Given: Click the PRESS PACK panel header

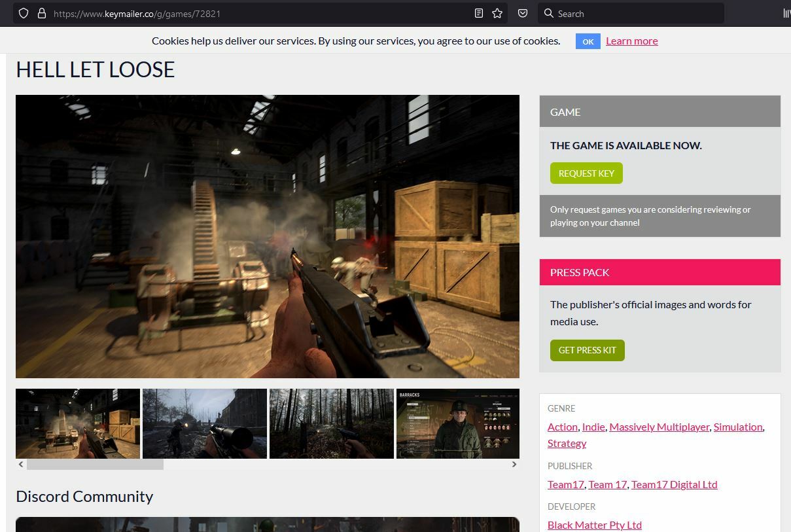Looking at the screenshot, I should click(x=660, y=272).
